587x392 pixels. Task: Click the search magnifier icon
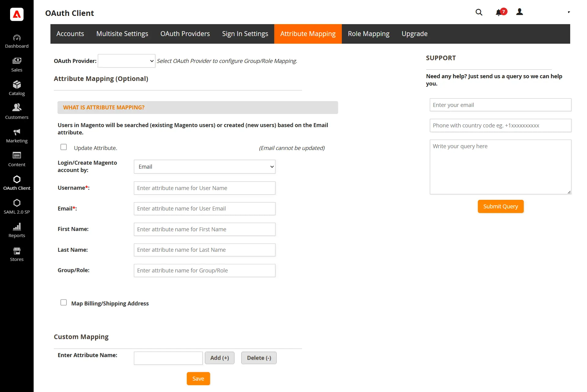click(x=479, y=12)
